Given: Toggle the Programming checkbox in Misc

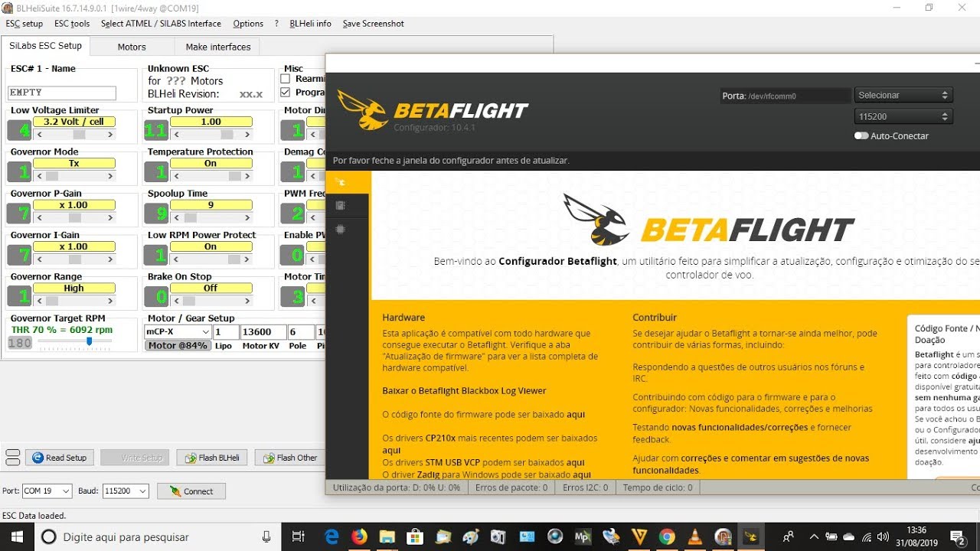Looking at the screenshot, I should 286,93.
